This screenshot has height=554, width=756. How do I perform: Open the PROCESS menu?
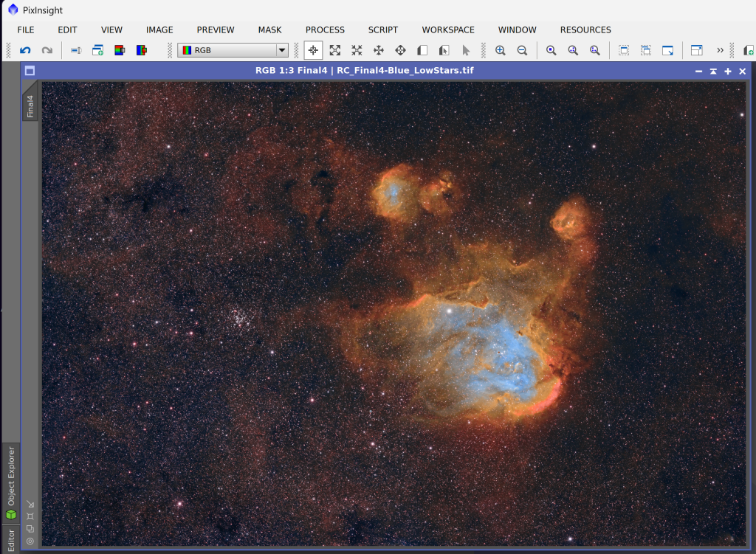[x=325, y=30]
